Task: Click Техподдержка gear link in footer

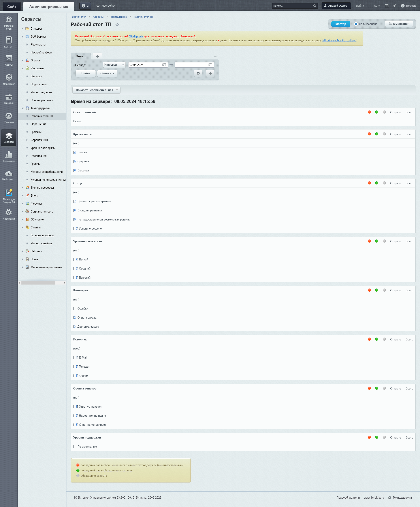Action: point(400,498)
